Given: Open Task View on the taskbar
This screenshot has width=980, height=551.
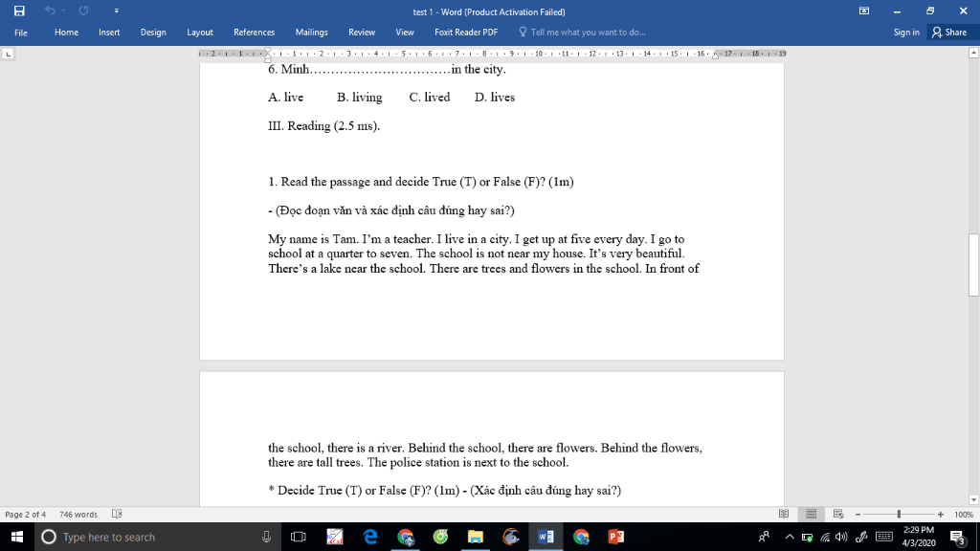Looking at the screenshot, I should point(299,537).
